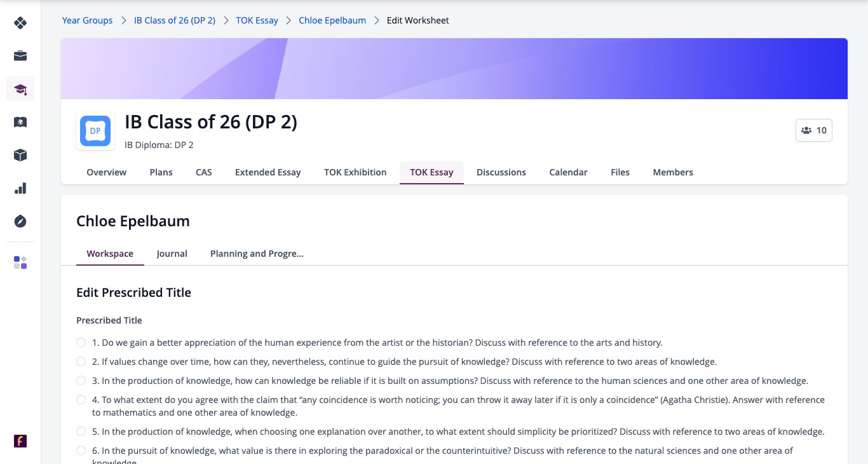The image size is (868, 464).
Task: Open the briefcase icon in sidebar
Action: [x=20, y=56]
